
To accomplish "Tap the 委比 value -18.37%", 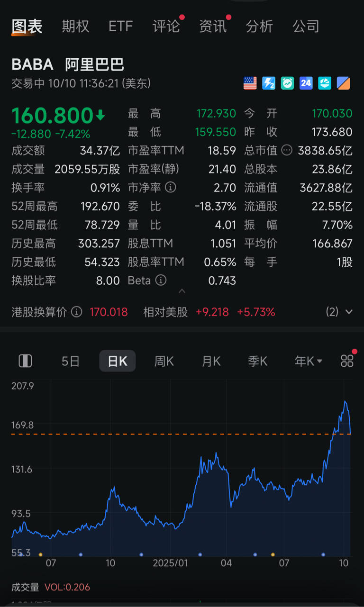I will [216, 206].
